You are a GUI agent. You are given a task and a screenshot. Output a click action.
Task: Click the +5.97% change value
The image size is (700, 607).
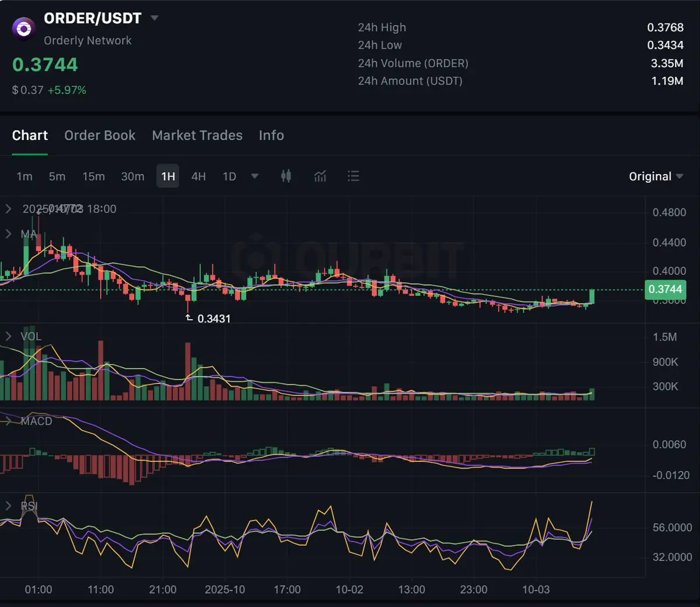coord(66,90)
